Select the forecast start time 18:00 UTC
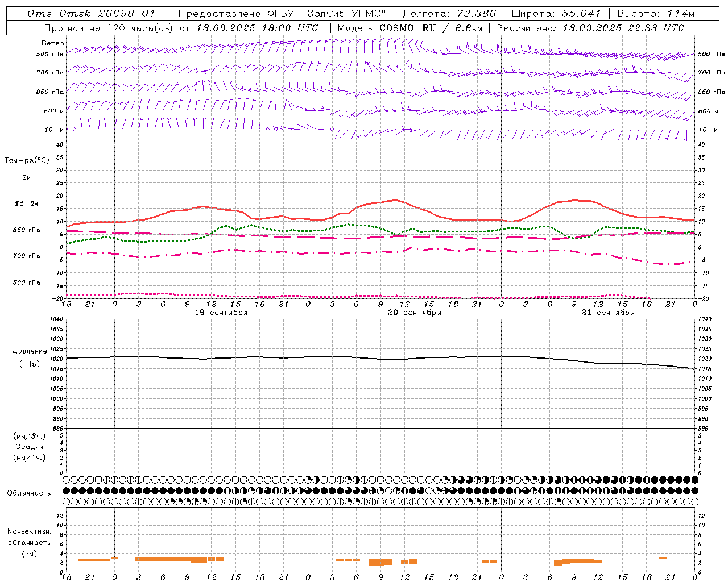This screenshot has width=728, height=582. click(291, 28)
